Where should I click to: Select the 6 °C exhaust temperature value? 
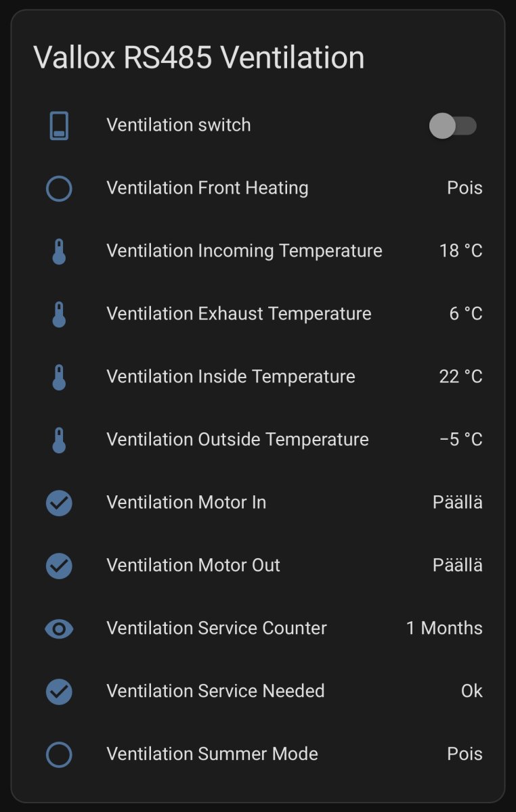tap(466, 314)
